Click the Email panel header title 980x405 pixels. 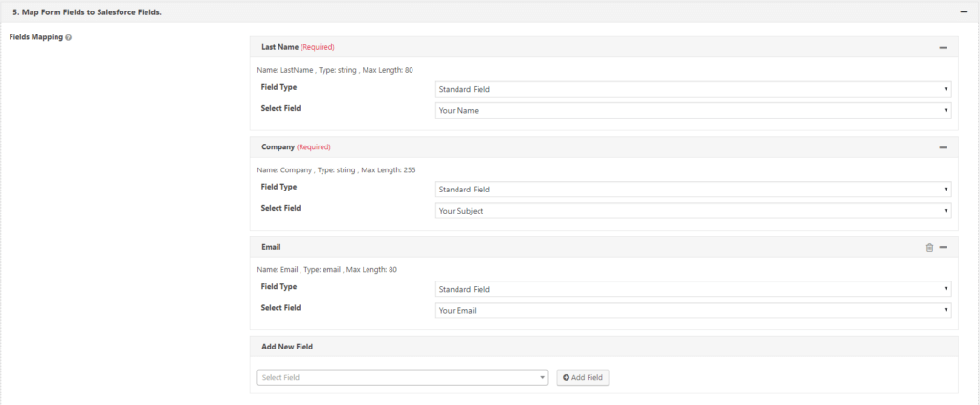[271, 247]
